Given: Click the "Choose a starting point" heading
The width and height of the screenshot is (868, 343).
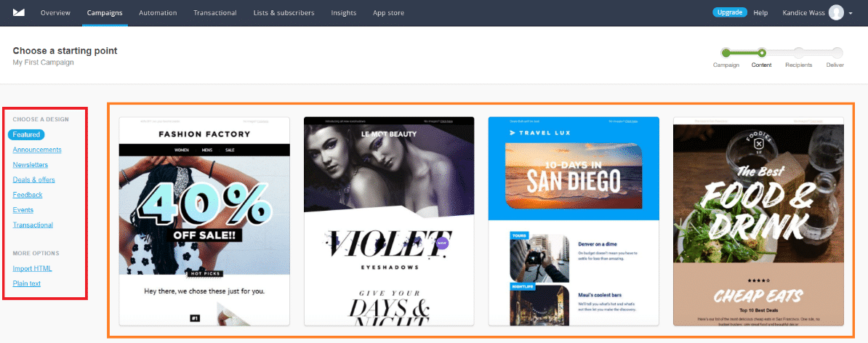Looking at the screenshot, I should (x=65, y=51).
